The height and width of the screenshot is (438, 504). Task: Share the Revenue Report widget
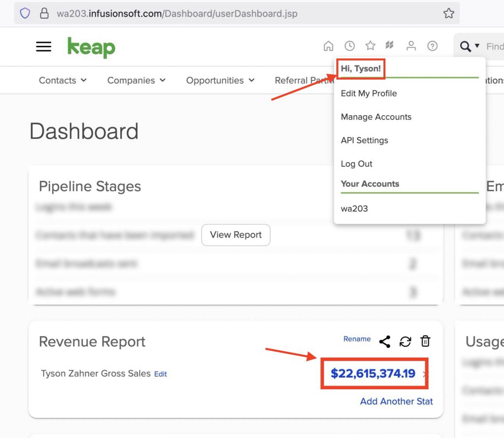[x=384, y=341]
